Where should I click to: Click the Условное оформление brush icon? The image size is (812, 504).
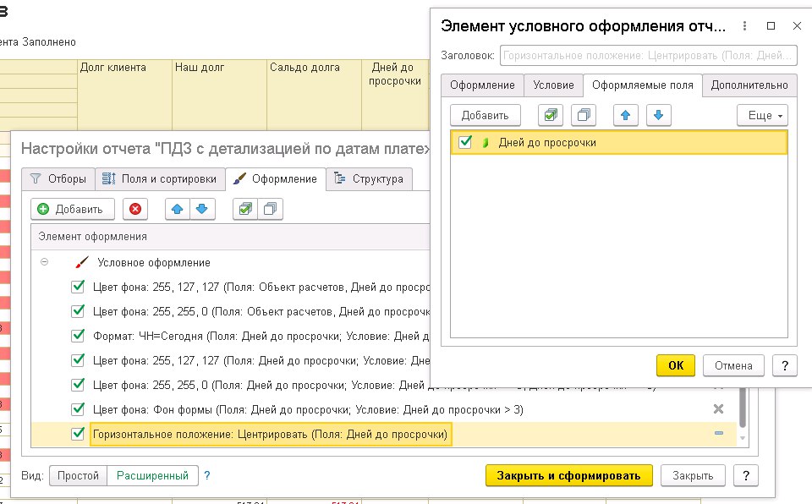82,262
